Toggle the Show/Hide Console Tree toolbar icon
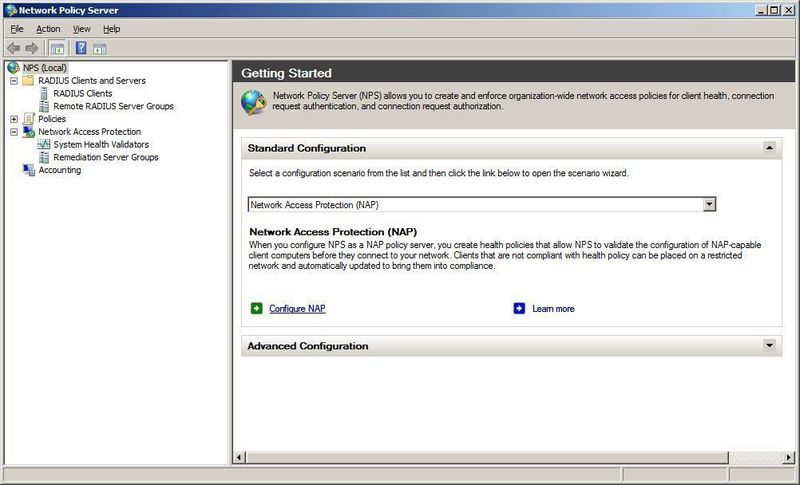800x485 pixels. pos(57,48)
